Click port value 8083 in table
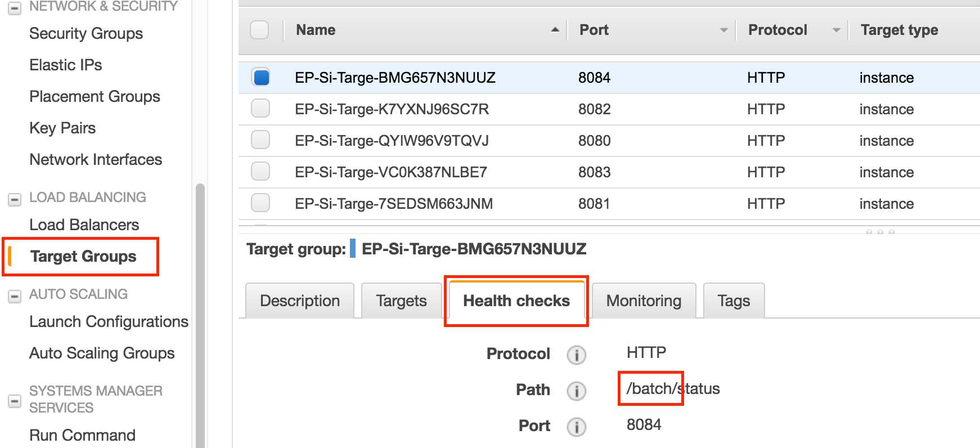Screen dimensions: 980x448 coord(594,172)
